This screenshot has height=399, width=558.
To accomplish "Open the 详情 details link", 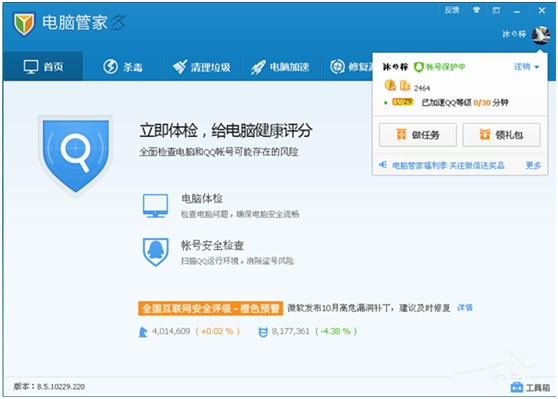I will [465, 308].
